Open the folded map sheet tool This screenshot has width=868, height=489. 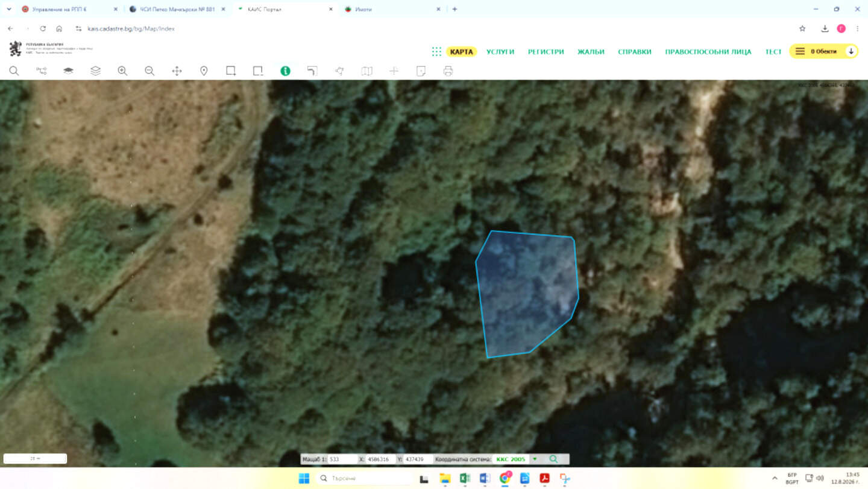366,71
